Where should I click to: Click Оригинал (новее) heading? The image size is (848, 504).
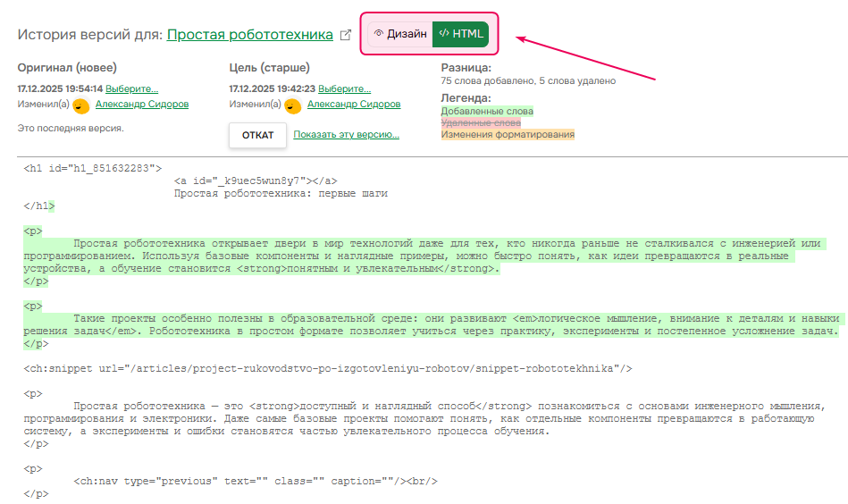coord(67,68)
